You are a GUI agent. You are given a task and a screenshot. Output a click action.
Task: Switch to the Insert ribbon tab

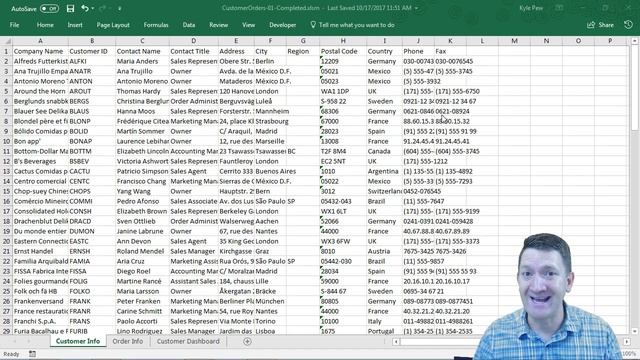coord(75,25)
